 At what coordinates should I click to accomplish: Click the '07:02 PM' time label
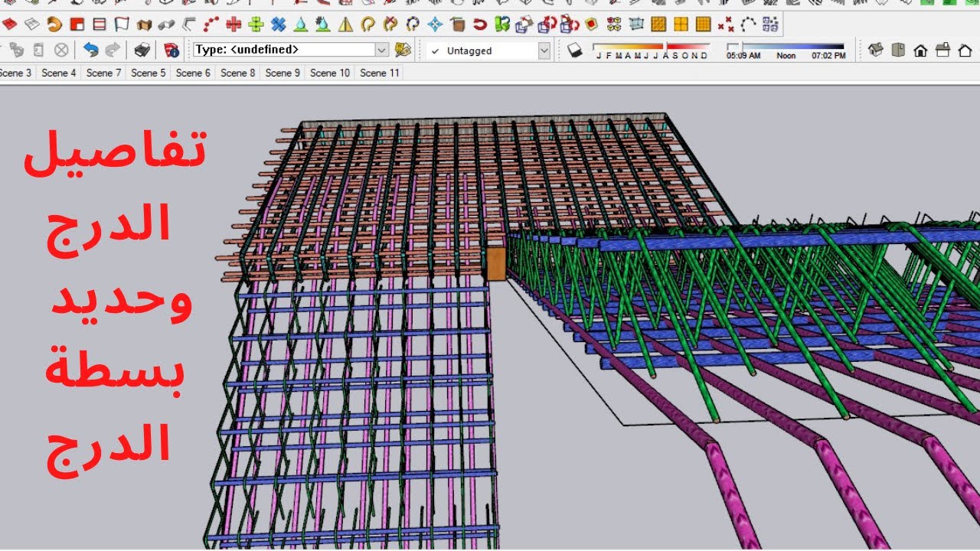tap(829, 56)
